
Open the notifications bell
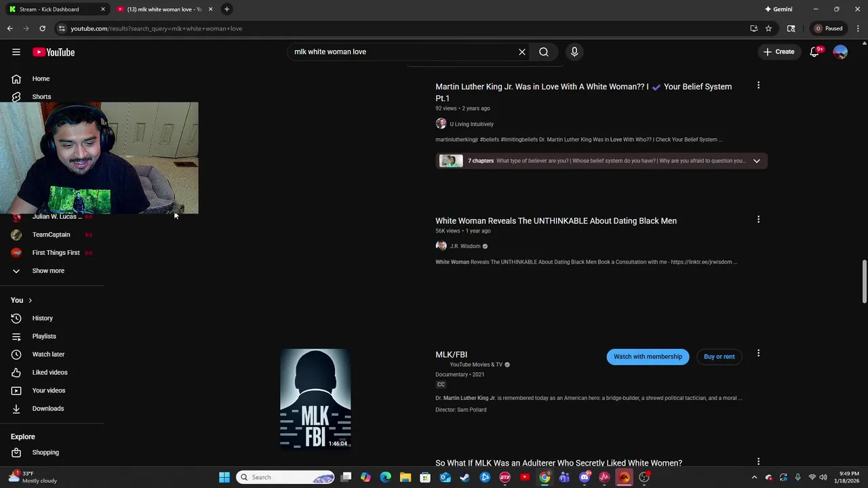815,52
